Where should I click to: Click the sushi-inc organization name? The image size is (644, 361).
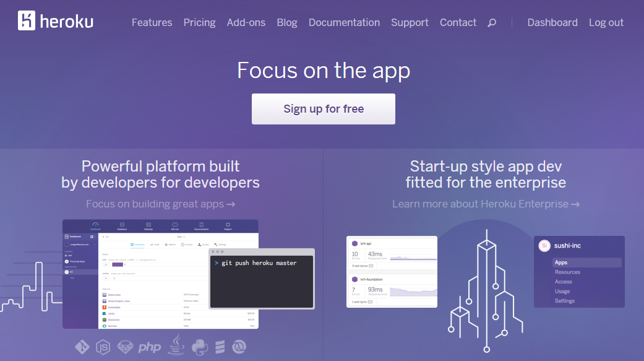(x=568, y=245)
